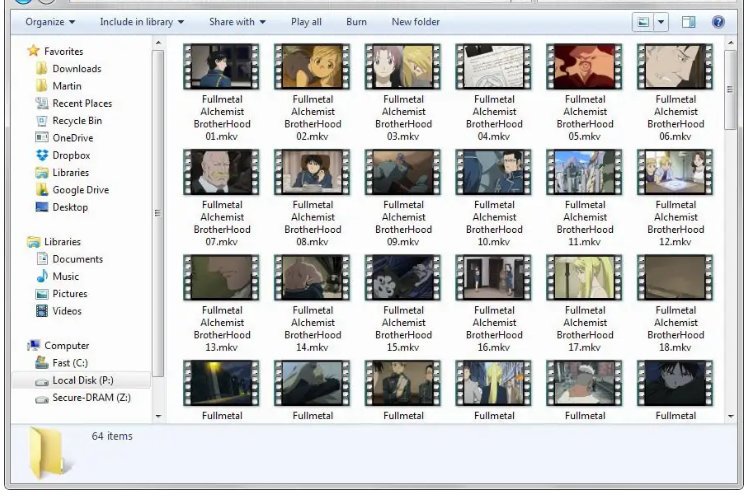Image resolution: width=750 pixels, height=496 pixels.
Task: Open the Videos library
Action: point(67,311)
